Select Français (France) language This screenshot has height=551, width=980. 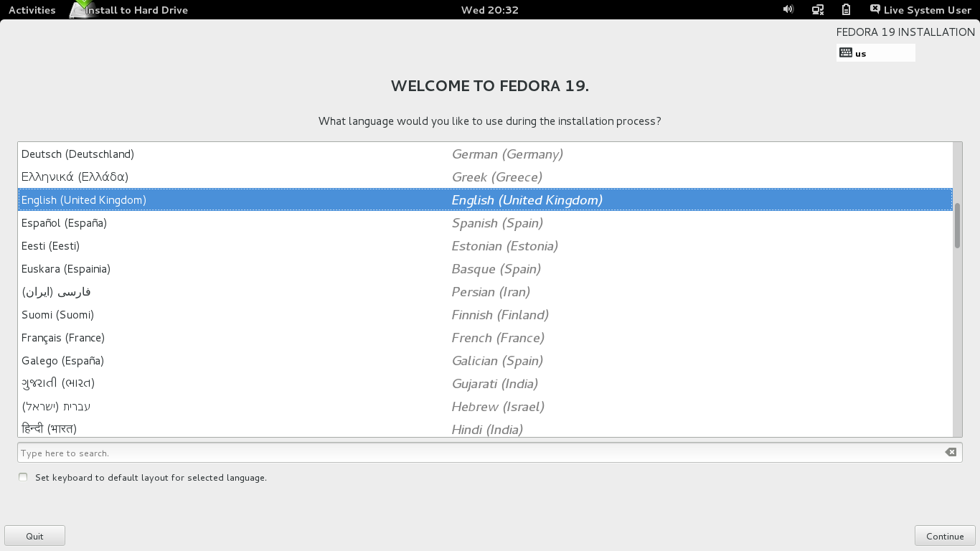point(485,337)
